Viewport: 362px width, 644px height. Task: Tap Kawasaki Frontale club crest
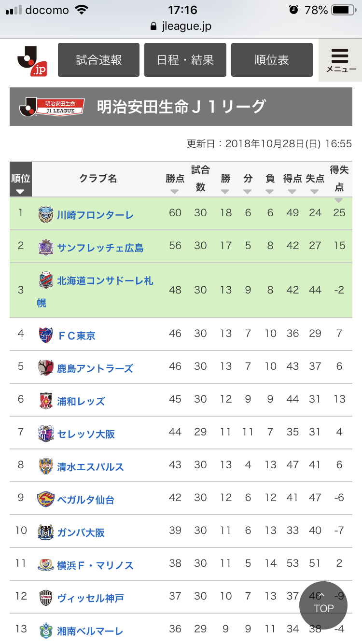[x=45, y=215]
